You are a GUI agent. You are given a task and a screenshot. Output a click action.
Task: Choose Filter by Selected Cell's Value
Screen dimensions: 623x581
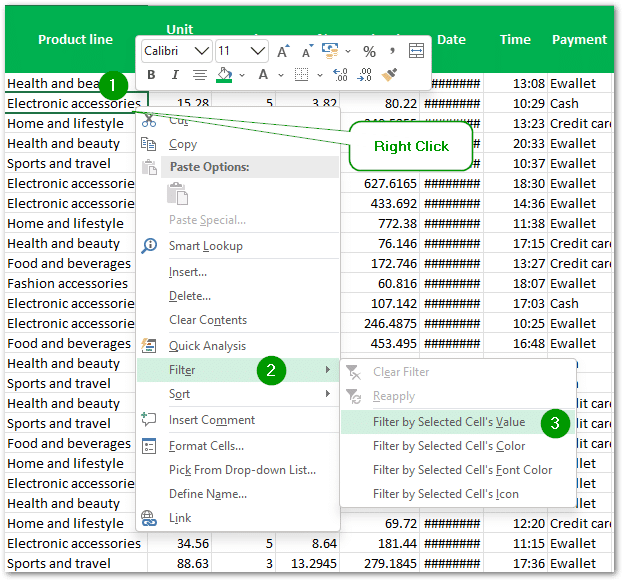(448, 422)
